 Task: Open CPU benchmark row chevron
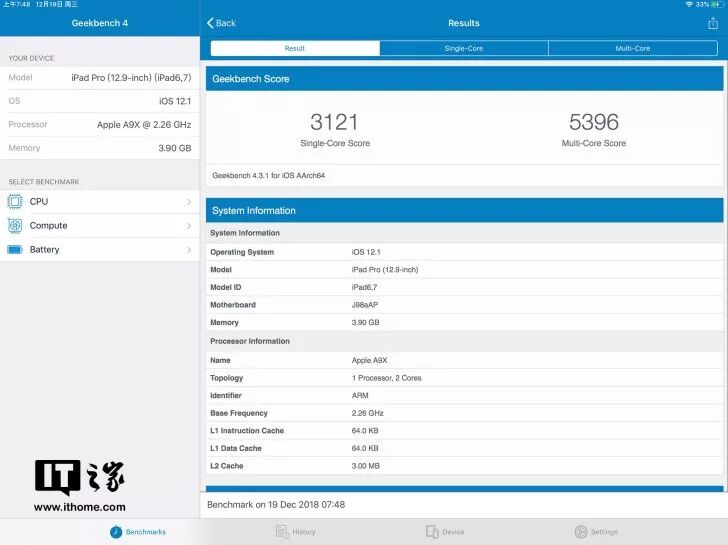[x=189, y=201]
